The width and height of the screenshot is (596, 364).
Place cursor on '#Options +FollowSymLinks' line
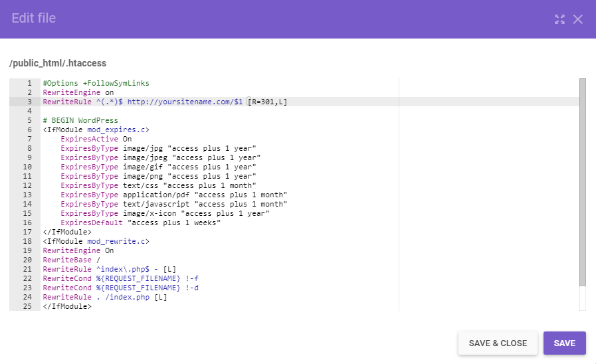tap(96, 83)
